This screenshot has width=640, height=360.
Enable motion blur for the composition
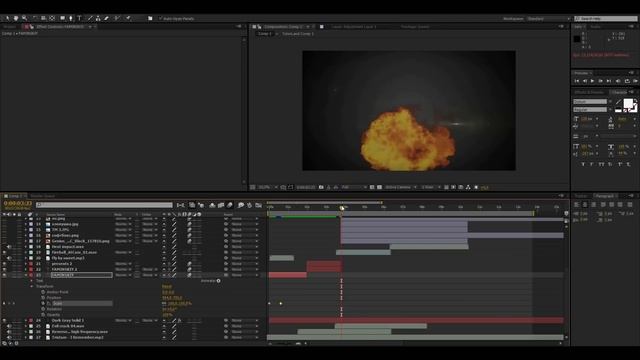coord(230,205)
